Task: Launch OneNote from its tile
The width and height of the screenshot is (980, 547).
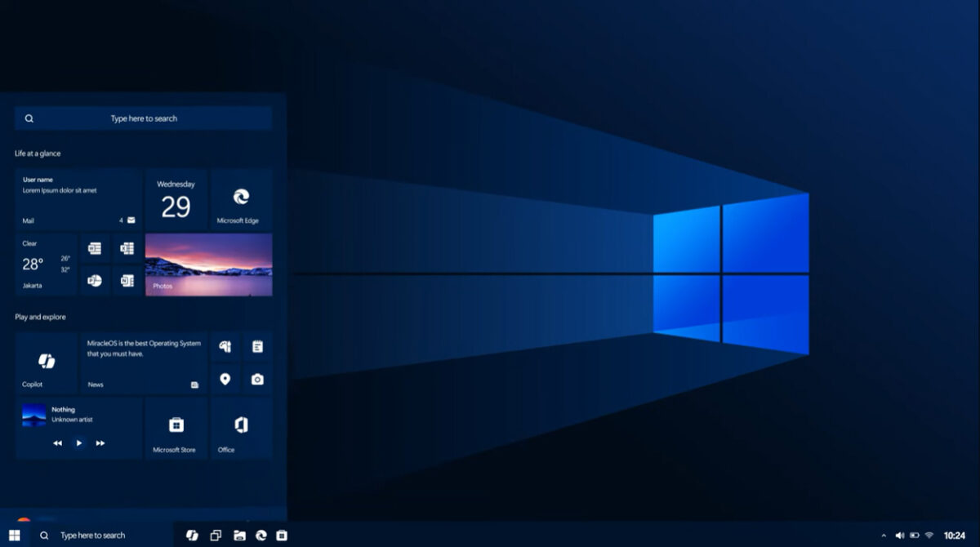Action: coord(127,280)
